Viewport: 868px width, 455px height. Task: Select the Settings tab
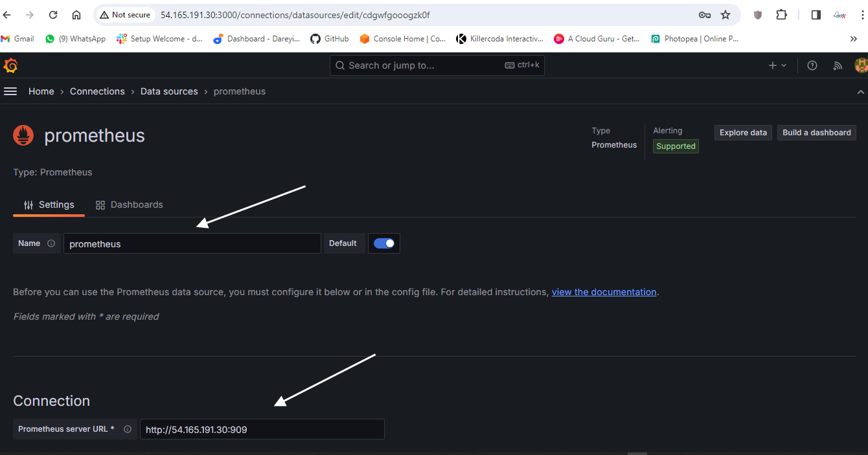click(49, 205)
